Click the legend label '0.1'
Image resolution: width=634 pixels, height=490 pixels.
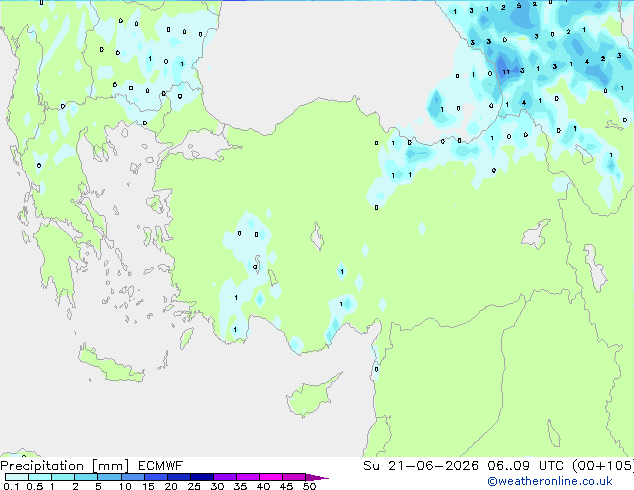(x=11, y=486)
